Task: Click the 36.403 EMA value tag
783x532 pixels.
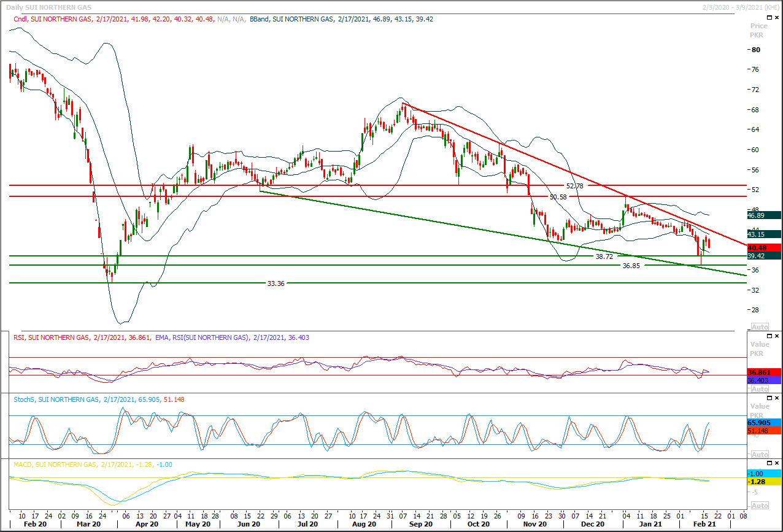Action: click(764, 380)
